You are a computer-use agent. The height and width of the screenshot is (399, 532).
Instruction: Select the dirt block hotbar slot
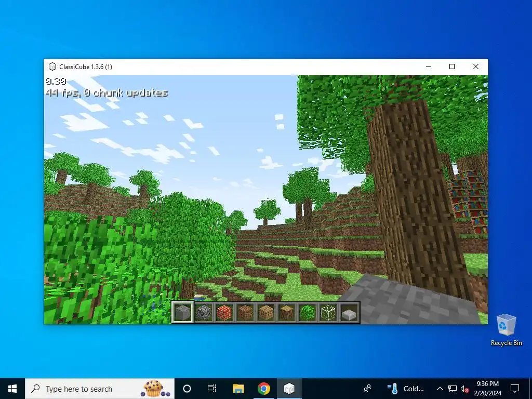pos(245,312)
